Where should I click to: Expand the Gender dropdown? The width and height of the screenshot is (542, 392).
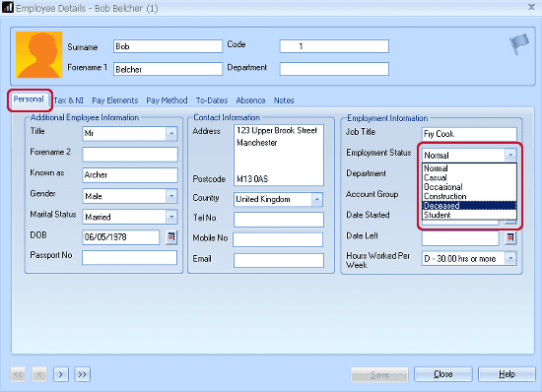(x=171, y=196)
